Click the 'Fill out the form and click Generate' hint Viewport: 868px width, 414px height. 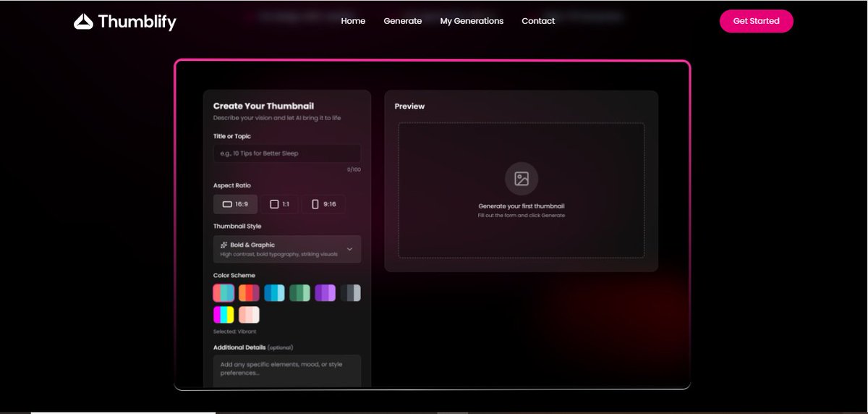[522, 216]
